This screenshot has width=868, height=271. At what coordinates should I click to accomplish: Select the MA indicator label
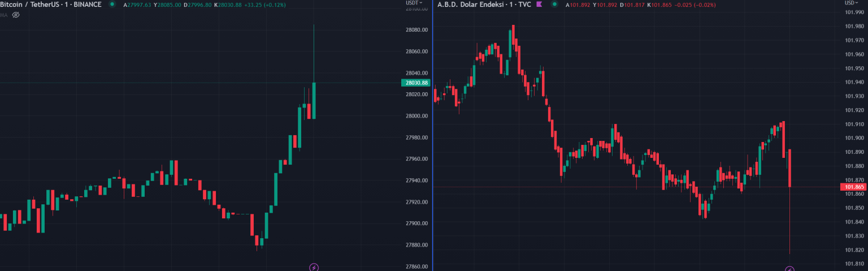4,15
